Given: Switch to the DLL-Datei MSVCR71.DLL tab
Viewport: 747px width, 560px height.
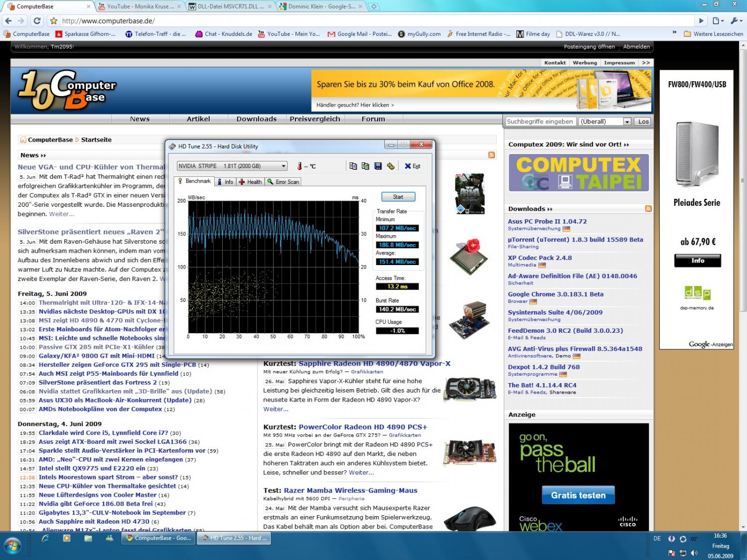Looking at the screenshot, I should (231, 6).
